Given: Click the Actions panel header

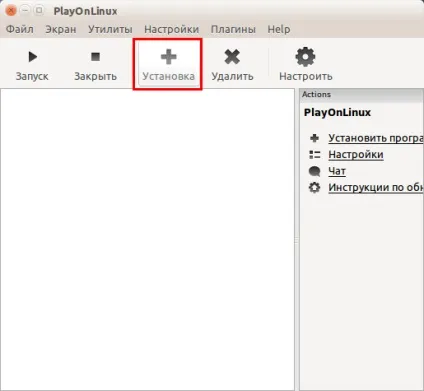Looking at the screenshot, I should click(362, 95).
